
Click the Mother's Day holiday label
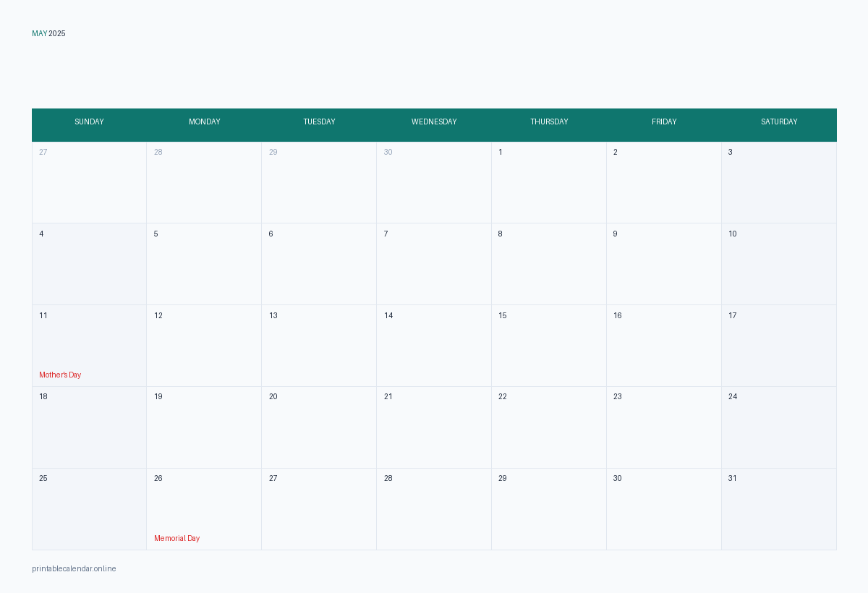click(60, 375)
